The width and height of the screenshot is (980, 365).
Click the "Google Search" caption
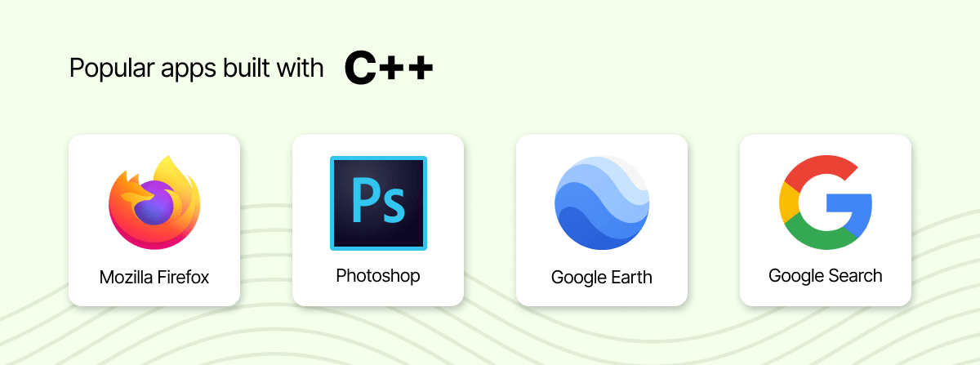[826, 275]
